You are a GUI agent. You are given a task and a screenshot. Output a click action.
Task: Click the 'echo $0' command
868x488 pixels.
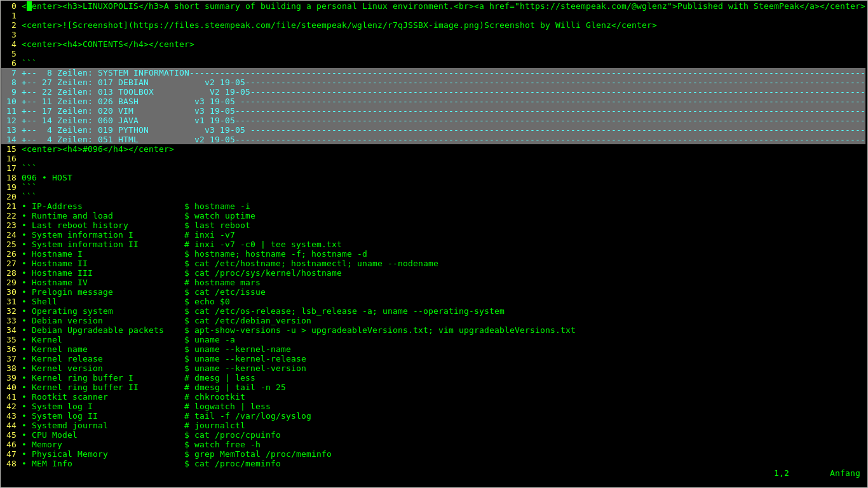[212, 302]
